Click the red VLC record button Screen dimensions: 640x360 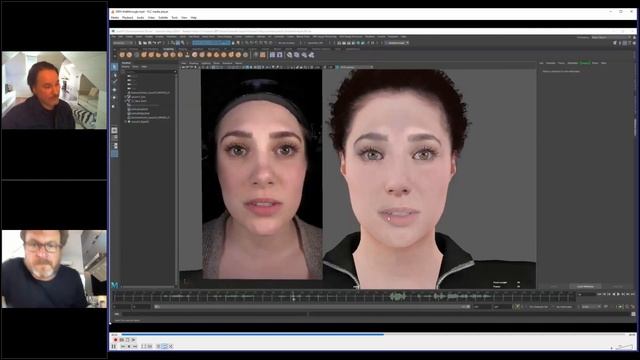[116, 340]
